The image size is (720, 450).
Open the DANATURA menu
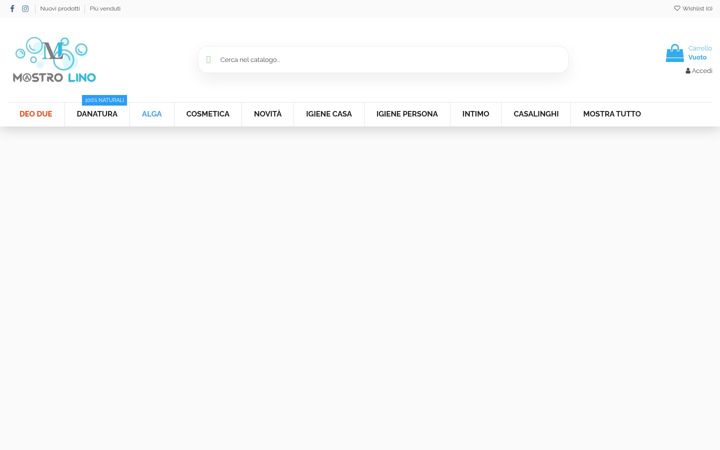pyautogui.click(x=97, y=114)
